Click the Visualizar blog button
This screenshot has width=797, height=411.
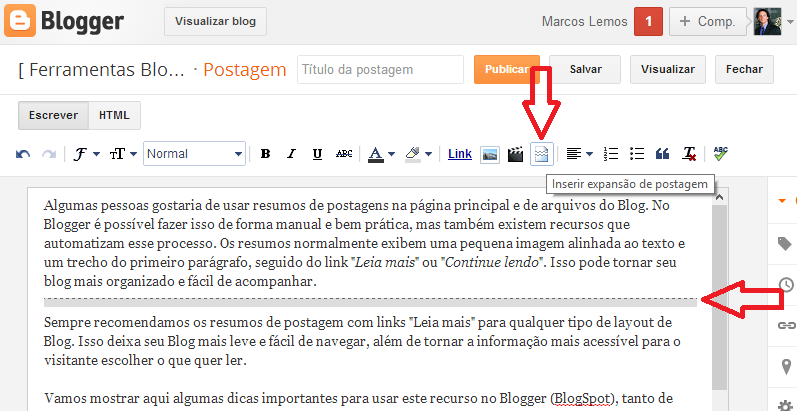pos(216,22)
